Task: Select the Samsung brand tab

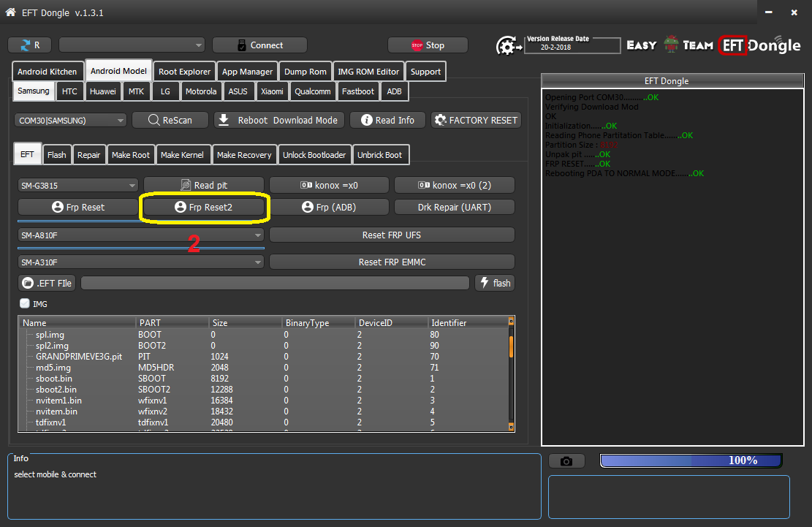Action: coord(33,91)
